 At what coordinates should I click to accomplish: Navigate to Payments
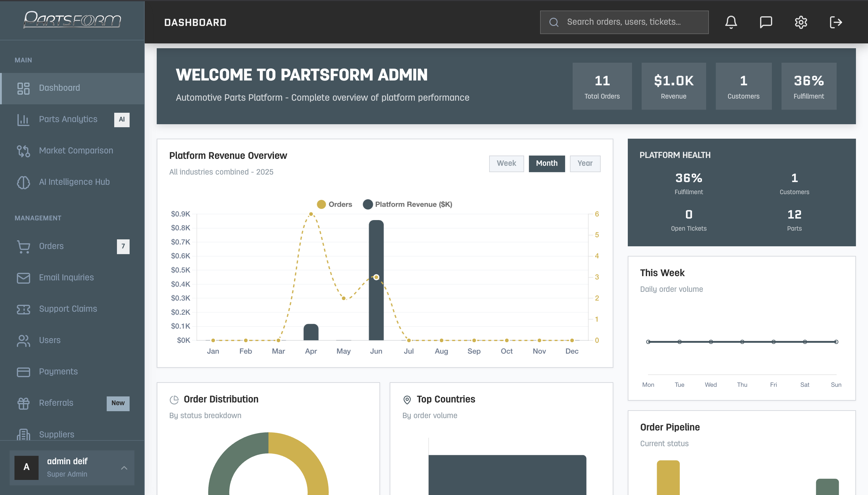[x=72, y=372]
